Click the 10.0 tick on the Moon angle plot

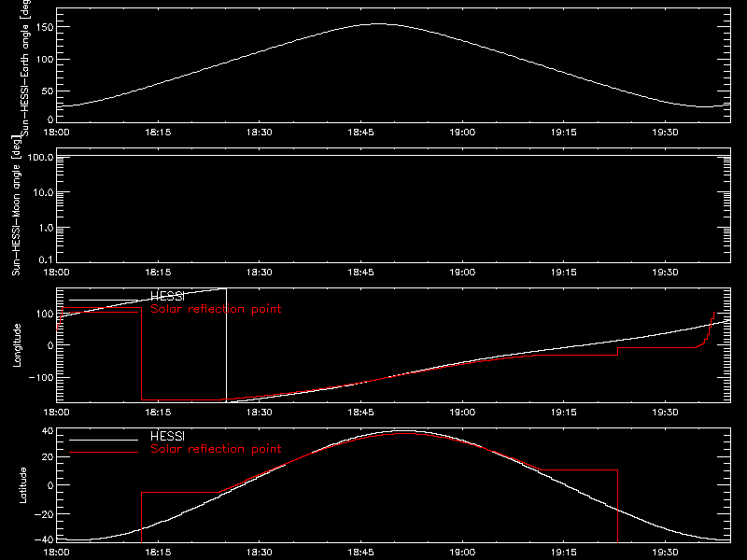pos(43,192)
